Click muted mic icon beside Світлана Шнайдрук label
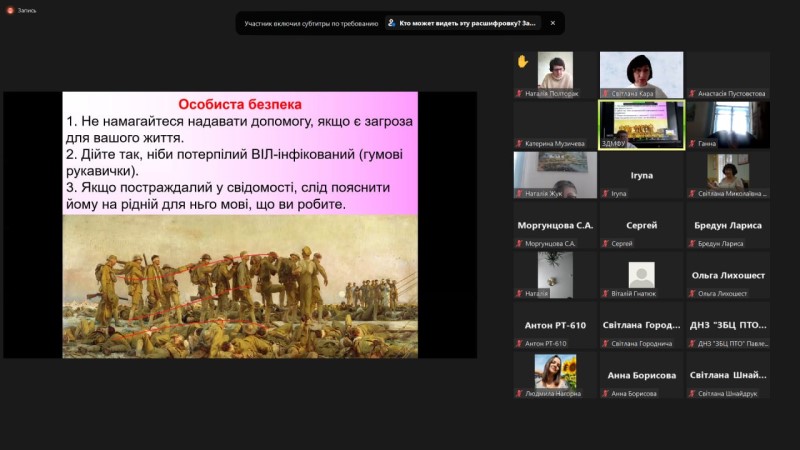The height and width of the screenshot is (450, 800). [692, 393]
